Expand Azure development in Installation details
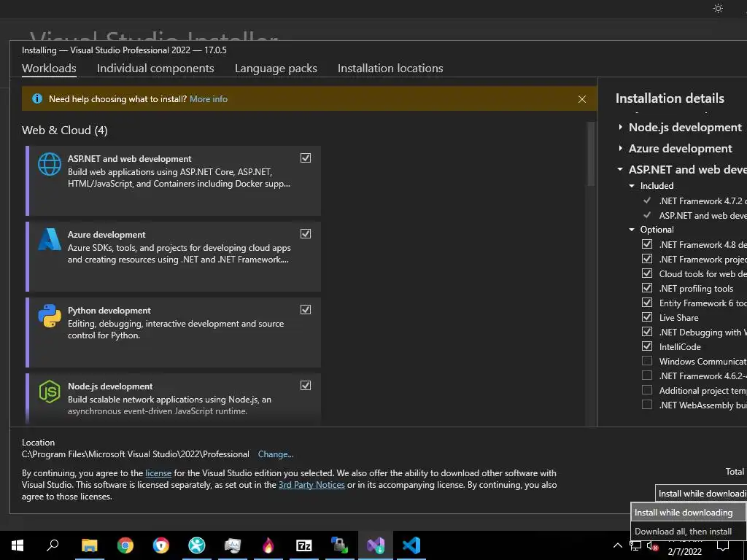Viewport: 747px width, 560px height. coord(620,148)
